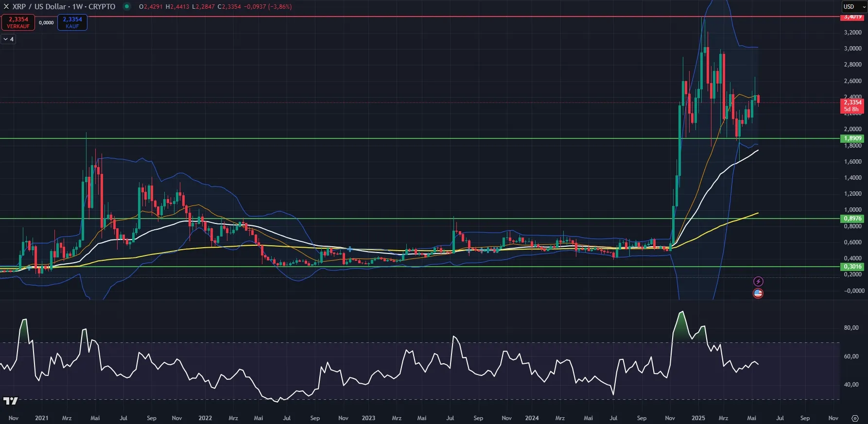Select the green 0,3016 price line label
868x424 pixels.
point(852,267)
